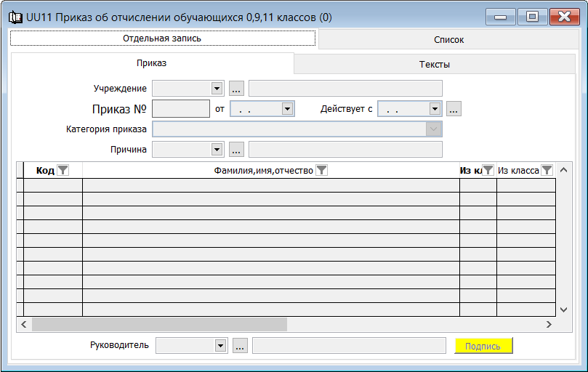Click the Приказ № input field
This screenshot has width=588, height=372.
181,109
